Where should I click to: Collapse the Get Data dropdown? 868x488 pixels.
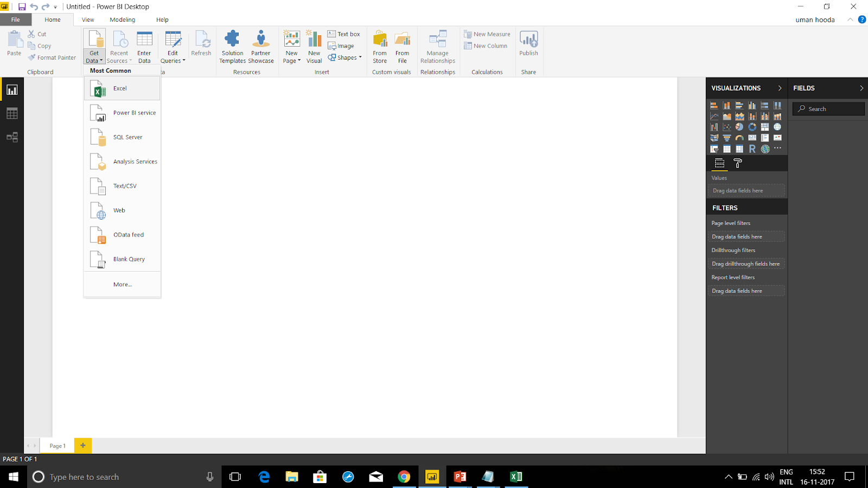tap(94, 57)
